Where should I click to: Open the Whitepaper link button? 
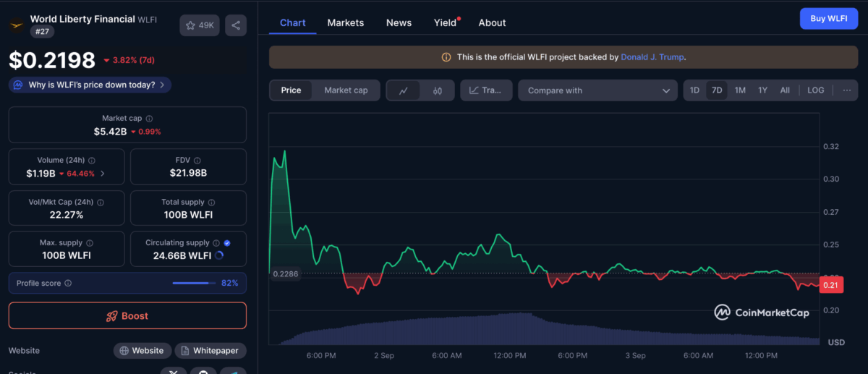pos(210,351)
